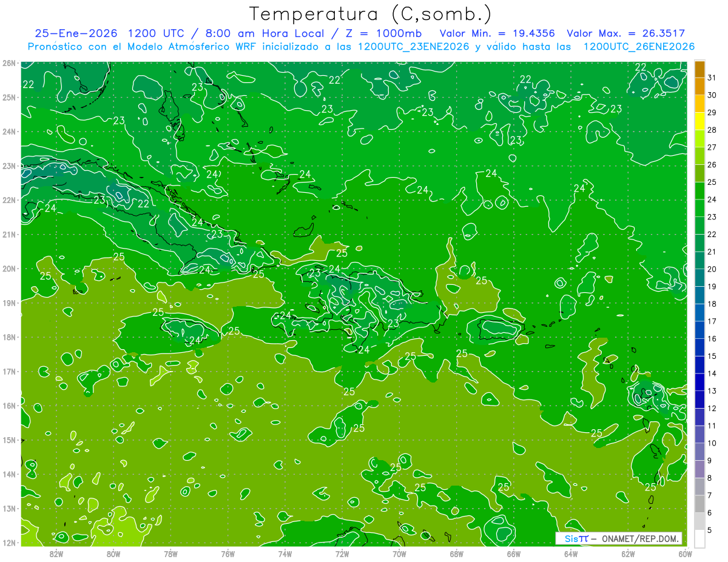Image resolution: width=728 pixels, height=562 pixels.
Task: Click the "74W" longitude axis label
Action: tap(285, 553)
